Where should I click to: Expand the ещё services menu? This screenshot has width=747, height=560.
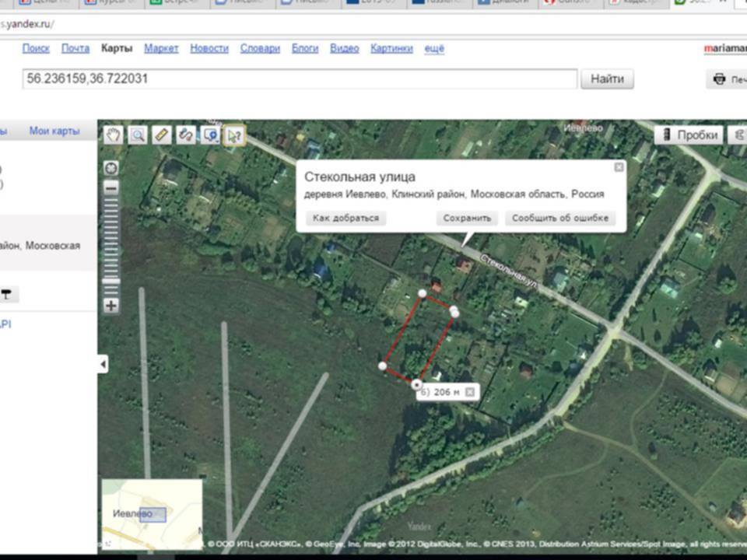433,48
